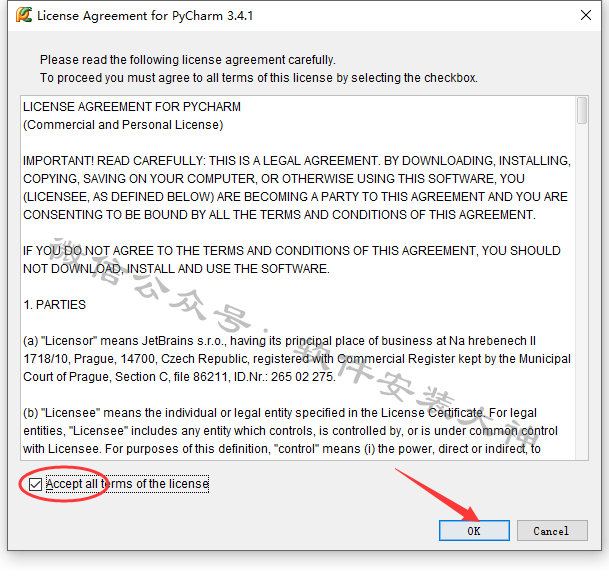Cancel the license agreement dialog

click(x=552, y=530)
